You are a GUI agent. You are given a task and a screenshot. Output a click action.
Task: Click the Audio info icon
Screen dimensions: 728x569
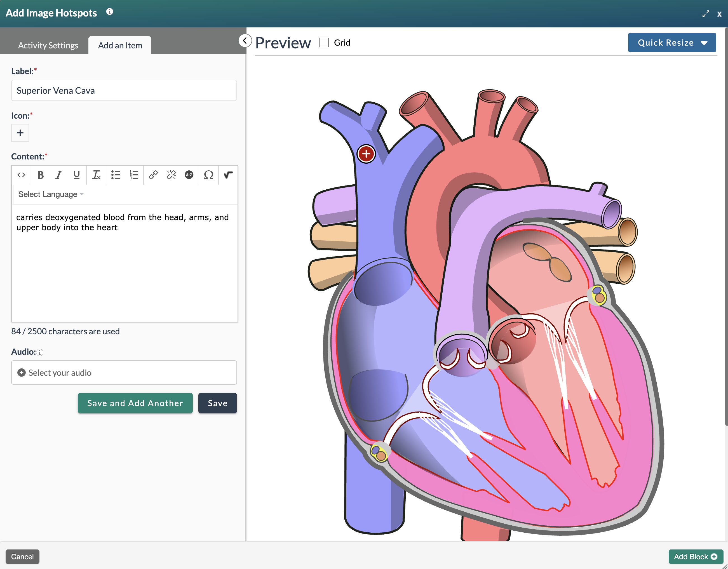(x=40, y=352)
